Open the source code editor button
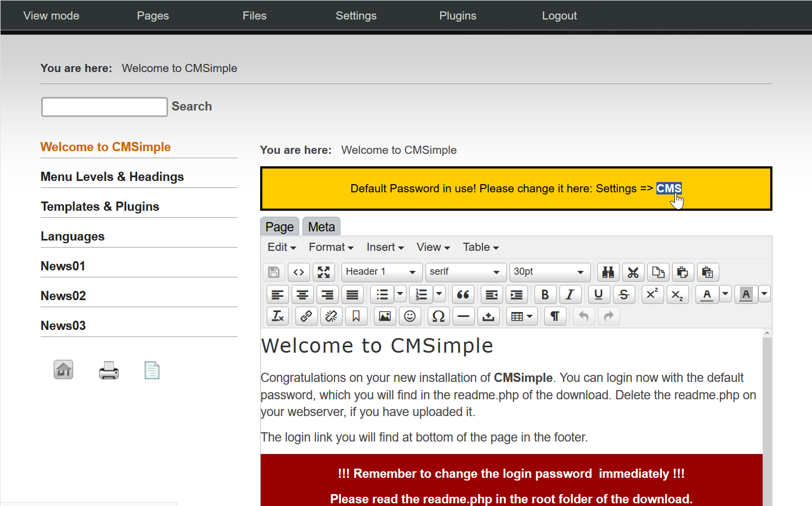 point(299,272)
